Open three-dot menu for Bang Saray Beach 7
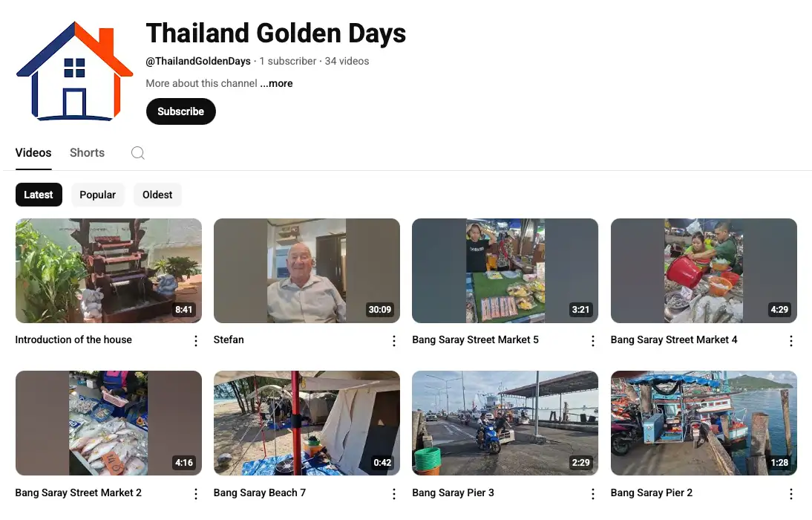The width and height of the screenshot is (812, 520). coord(394,494)
